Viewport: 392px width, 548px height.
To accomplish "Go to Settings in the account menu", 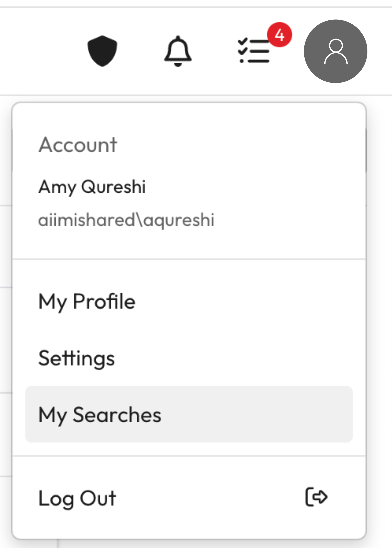I will click(x=76, y=358).
